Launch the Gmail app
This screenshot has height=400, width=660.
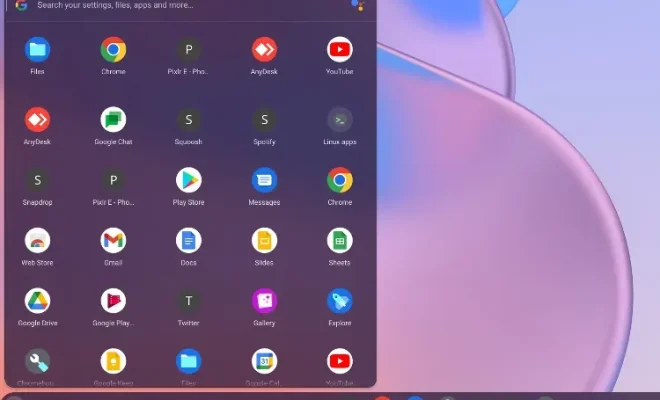point(113,240)
